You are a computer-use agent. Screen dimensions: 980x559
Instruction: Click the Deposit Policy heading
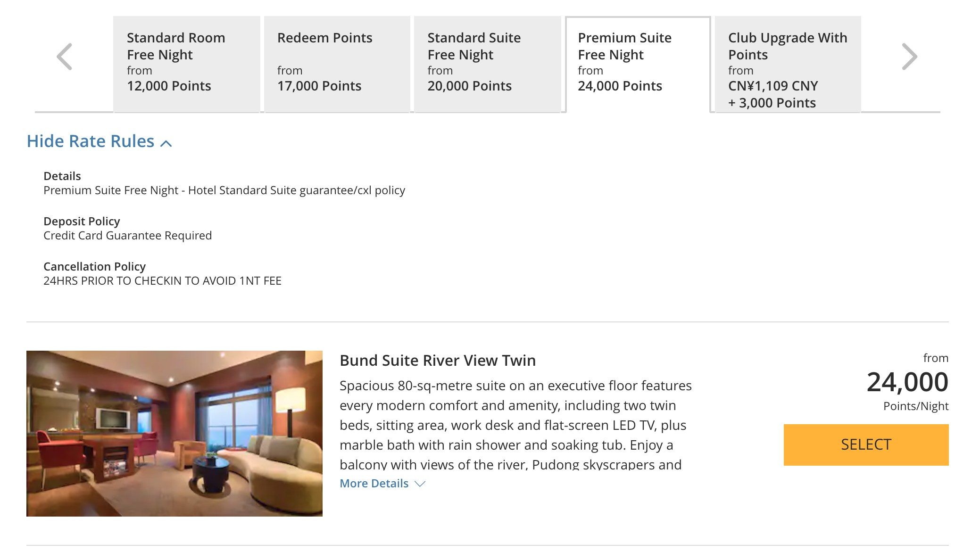click(x=82, y=221)
